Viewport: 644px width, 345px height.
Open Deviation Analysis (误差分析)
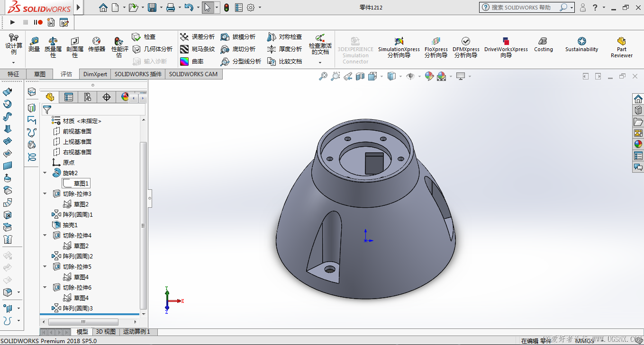(x=198, y=37)
